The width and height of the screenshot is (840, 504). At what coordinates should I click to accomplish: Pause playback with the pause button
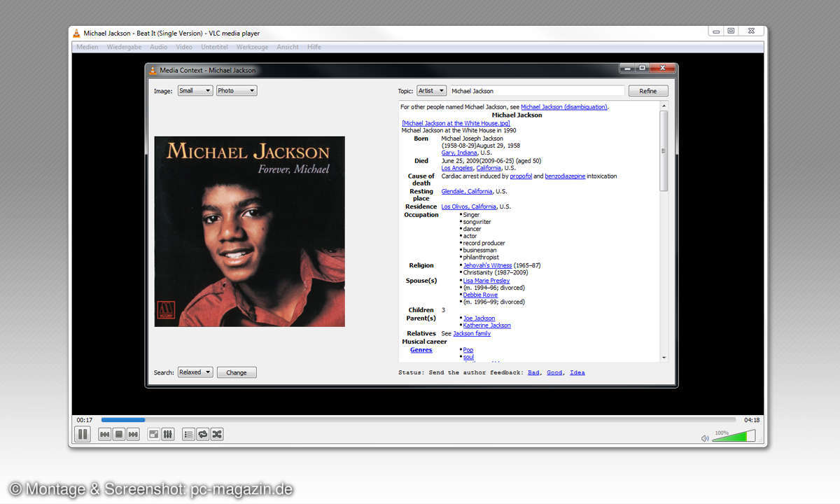click(x=83, y=435)
